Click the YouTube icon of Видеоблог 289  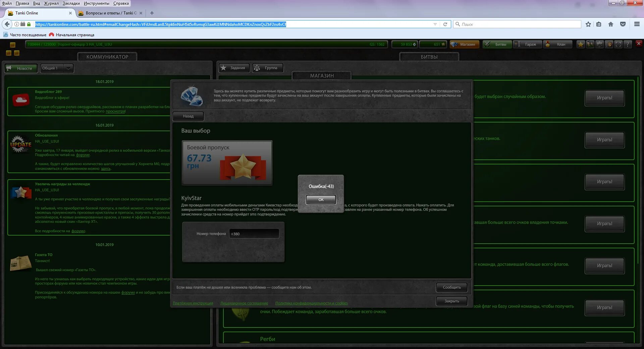pos(21,100)
